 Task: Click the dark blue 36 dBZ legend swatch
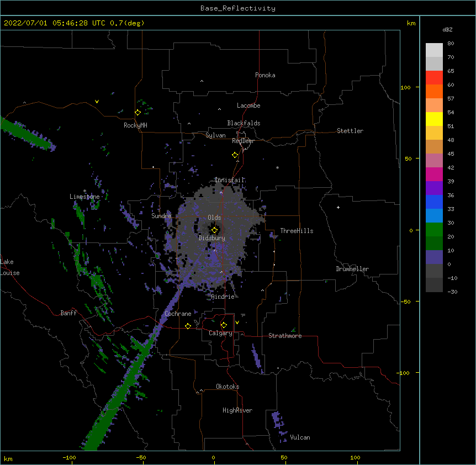point(434,202)
